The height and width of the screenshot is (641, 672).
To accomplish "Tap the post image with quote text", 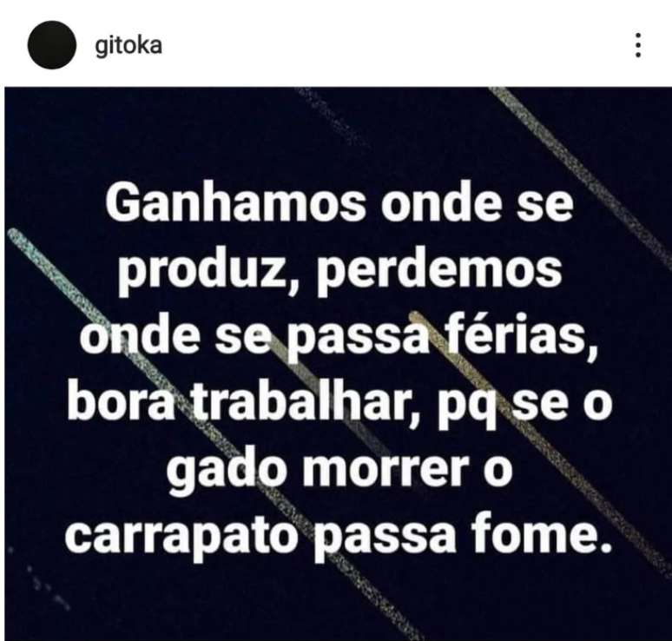I will point(338,364).
